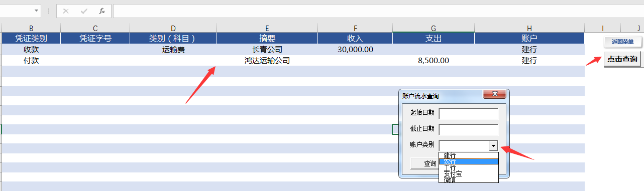Click the formula bar confirm checkmark icon
644x191 pixels.
[x=84, y=11]
